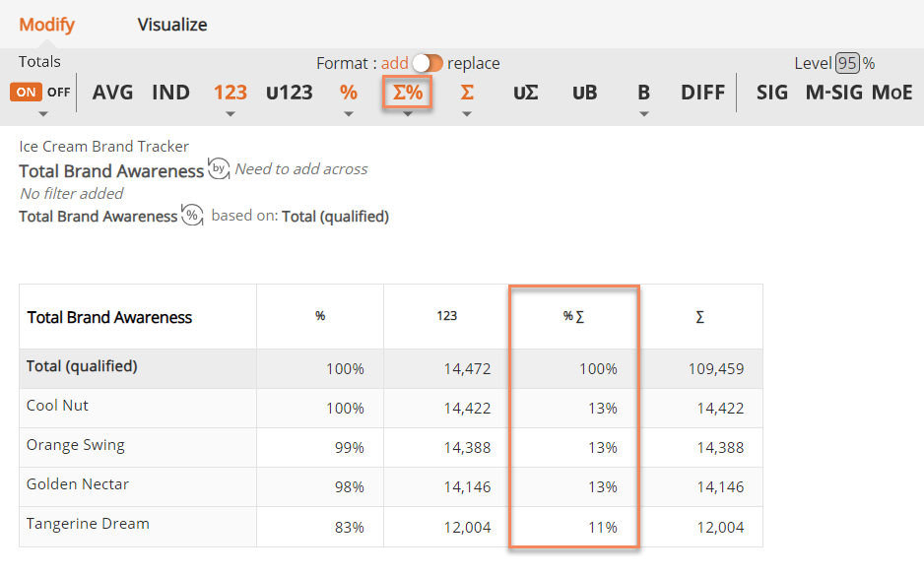Open the dropdown arrow under B

(x=644, y=114)
